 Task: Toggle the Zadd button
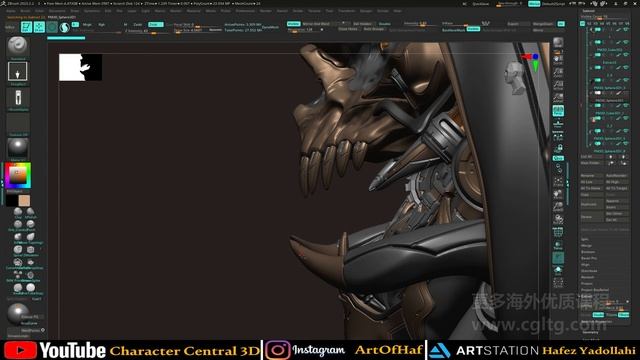[156, 25]
